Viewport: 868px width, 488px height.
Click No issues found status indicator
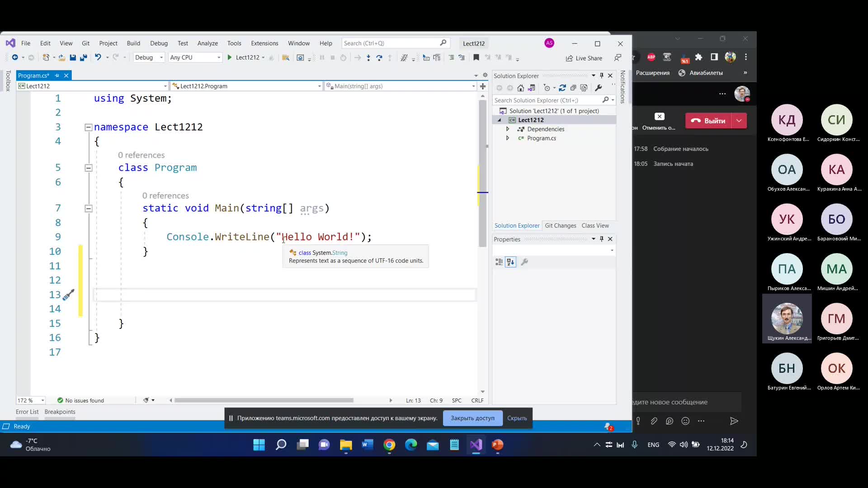click(80, 401)
